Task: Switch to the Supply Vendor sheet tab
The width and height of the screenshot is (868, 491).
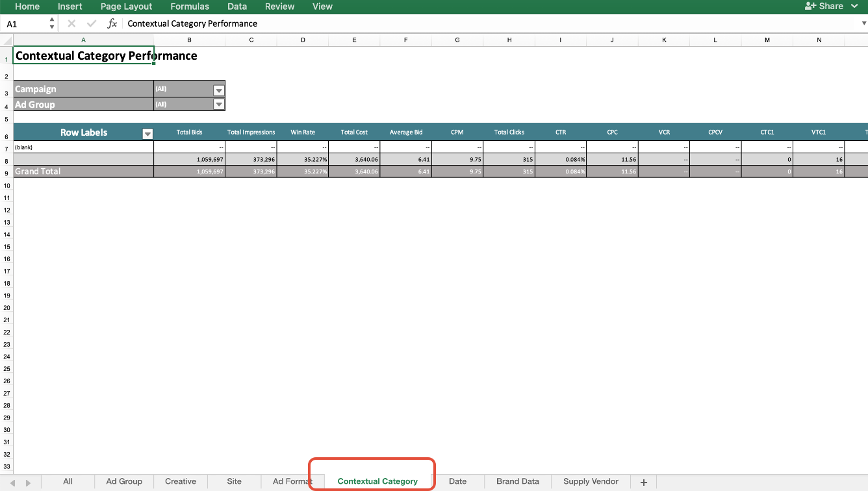Action: [591, 481]
